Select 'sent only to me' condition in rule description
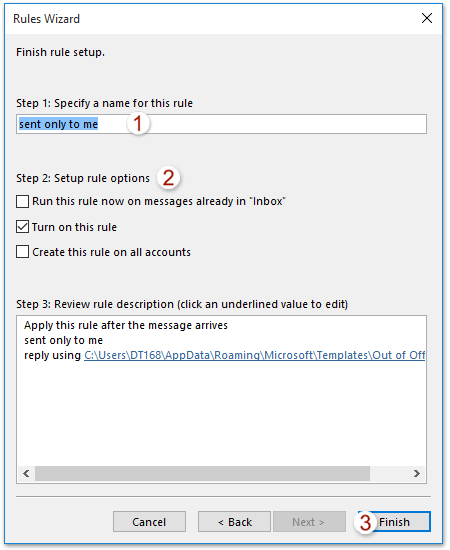The width and height of the screenshot is (450, 550). coord(63,340)
